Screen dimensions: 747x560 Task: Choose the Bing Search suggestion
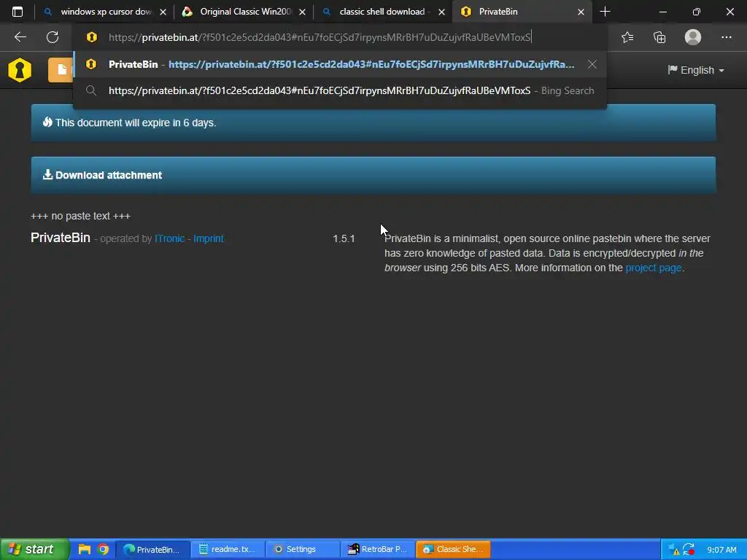coord(340,90)
